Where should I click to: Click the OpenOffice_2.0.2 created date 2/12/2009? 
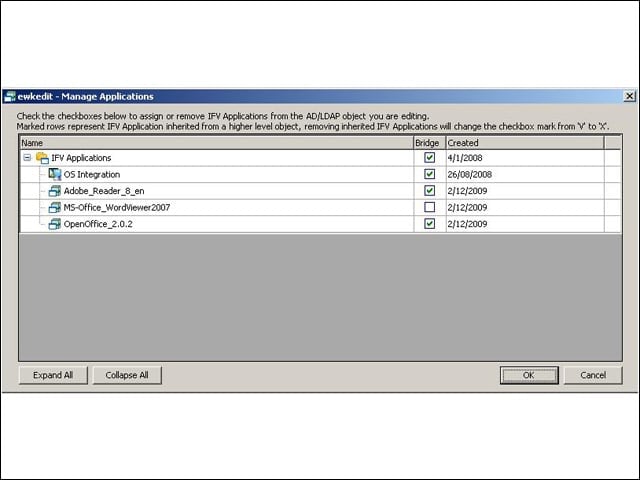coord(467,224)
